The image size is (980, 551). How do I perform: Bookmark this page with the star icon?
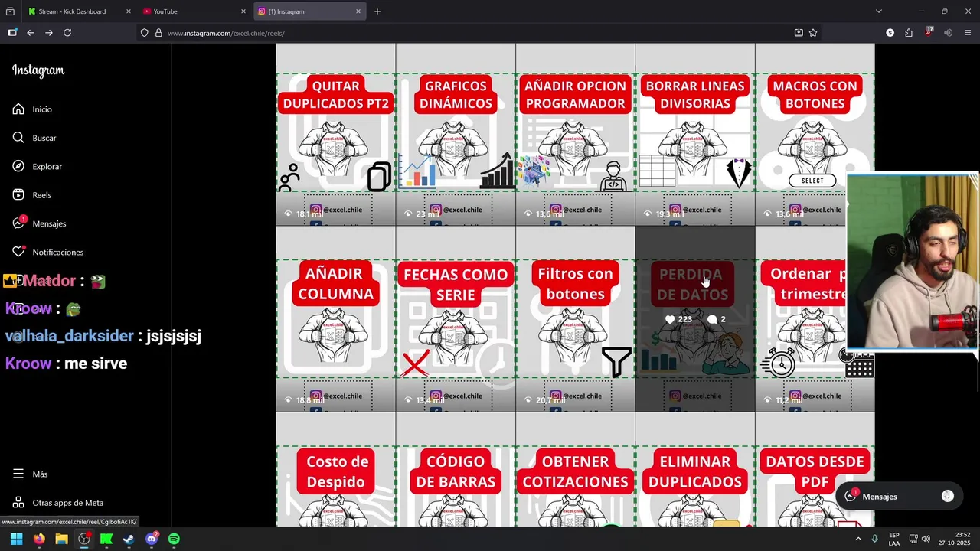pos(813,33)
